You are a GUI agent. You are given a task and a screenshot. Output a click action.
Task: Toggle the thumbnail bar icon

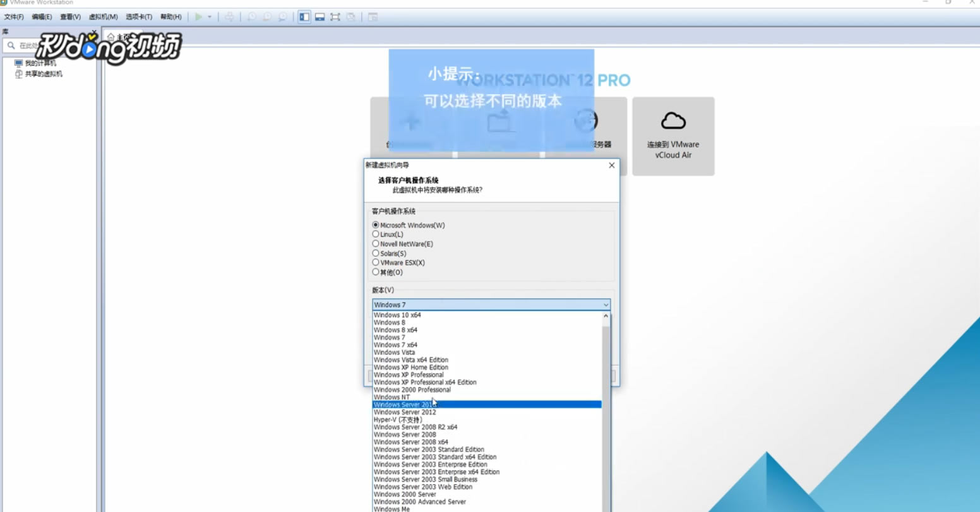click(x=320, y=17)
